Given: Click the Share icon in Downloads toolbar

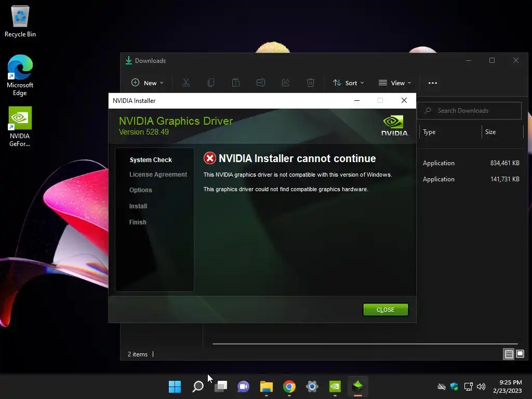Looking at the screenshot, I should click(x=286, y=83).
